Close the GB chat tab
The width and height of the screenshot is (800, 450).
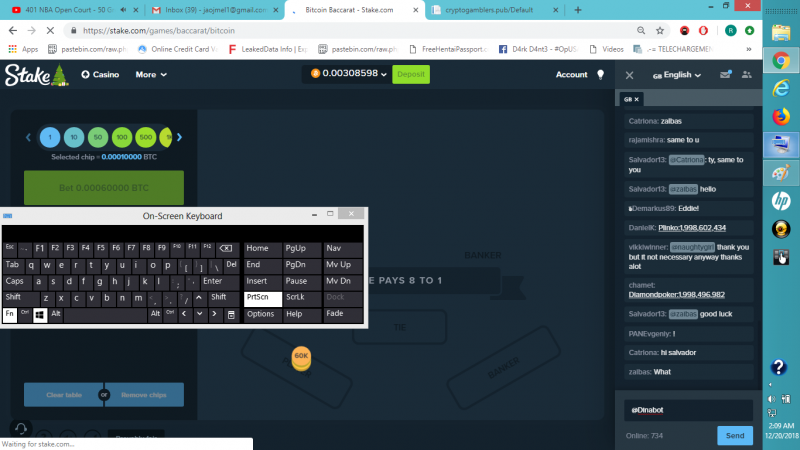click(637, 99)
